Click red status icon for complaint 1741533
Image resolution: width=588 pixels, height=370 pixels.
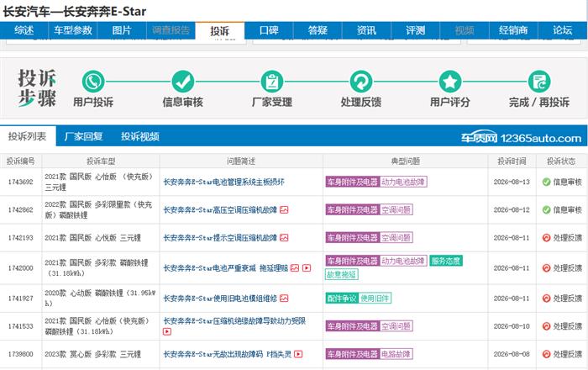pos(546,326)
